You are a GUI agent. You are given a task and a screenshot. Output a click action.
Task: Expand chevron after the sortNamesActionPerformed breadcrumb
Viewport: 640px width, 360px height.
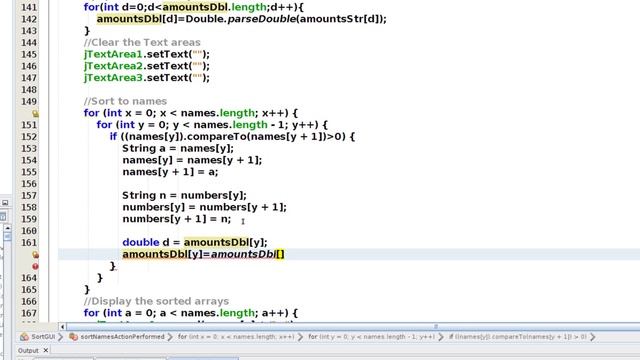point(170,337)
